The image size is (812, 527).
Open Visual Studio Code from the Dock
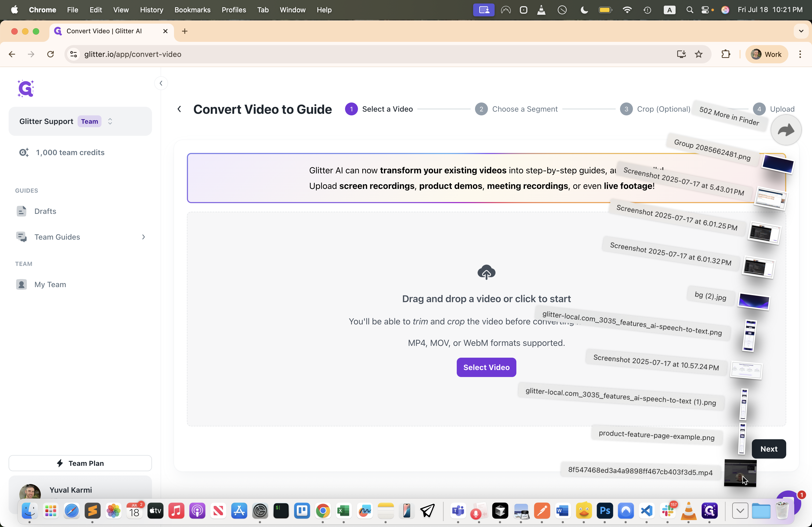tap(647, 510)
